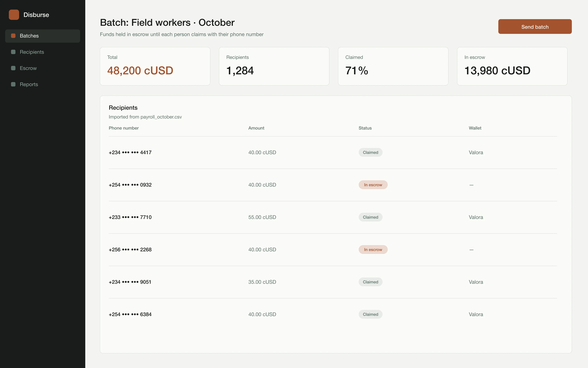Click 40.00 cUSD amount in 6384 row
Image resolution: width=588 pixels, height=368 pixels.
[262, 314]
